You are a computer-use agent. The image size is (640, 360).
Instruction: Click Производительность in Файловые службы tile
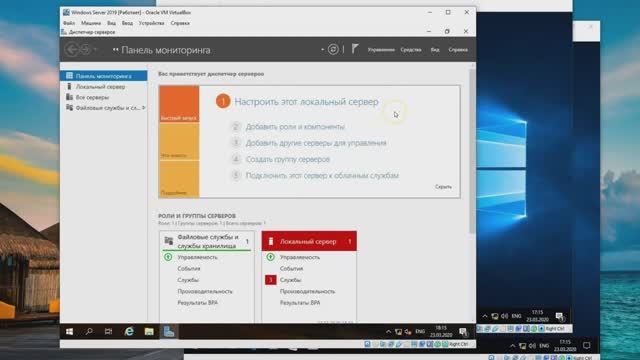205,291
